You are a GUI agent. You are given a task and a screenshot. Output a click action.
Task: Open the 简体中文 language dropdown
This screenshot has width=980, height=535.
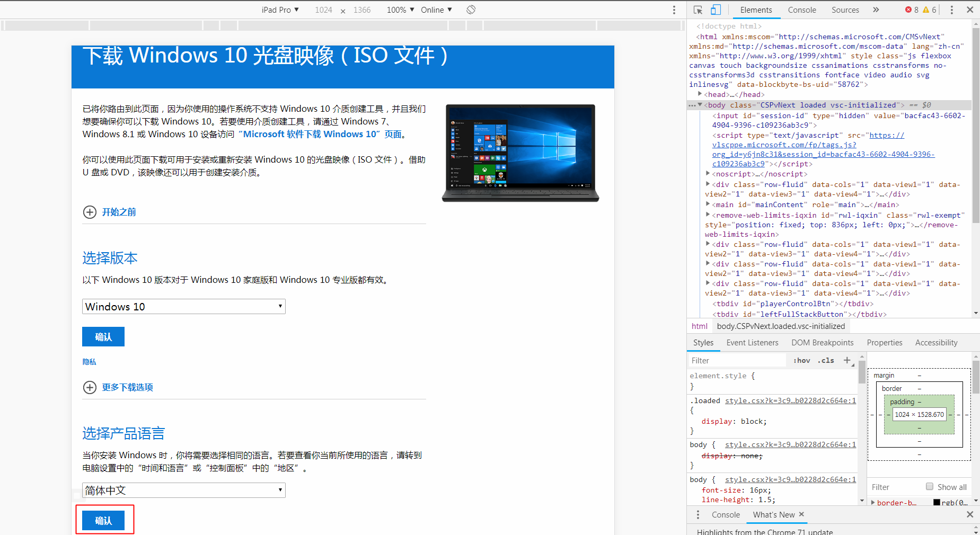[184, 490]
